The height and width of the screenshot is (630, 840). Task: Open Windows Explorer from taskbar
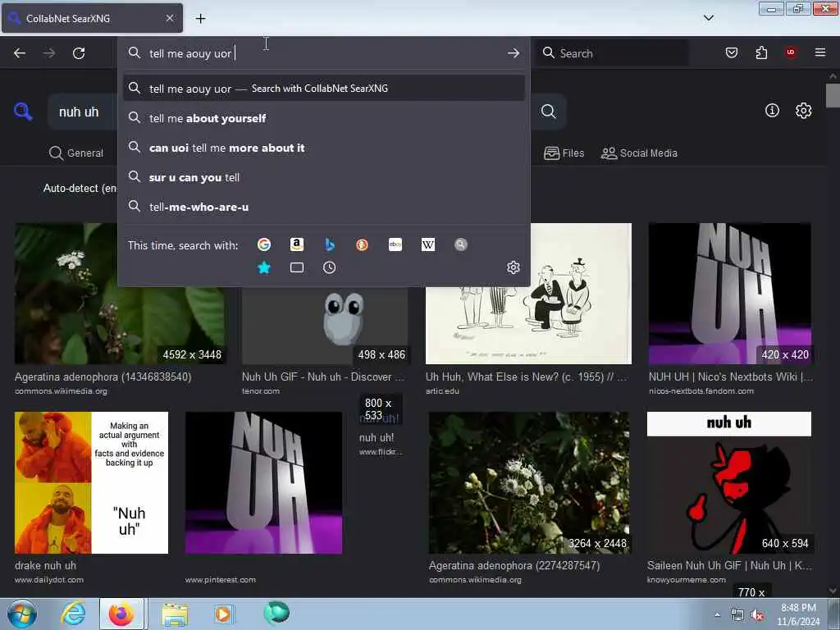175,614
